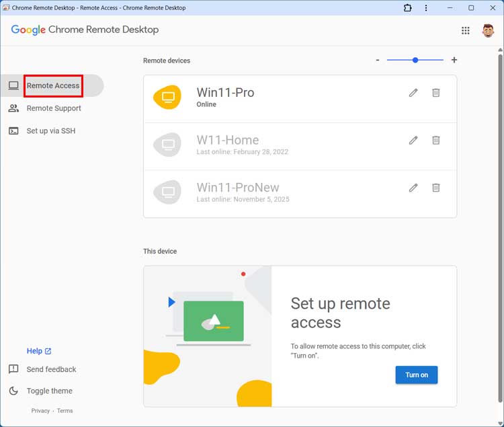Click Last online: February 28, 2022 text

tap(243, 152)
